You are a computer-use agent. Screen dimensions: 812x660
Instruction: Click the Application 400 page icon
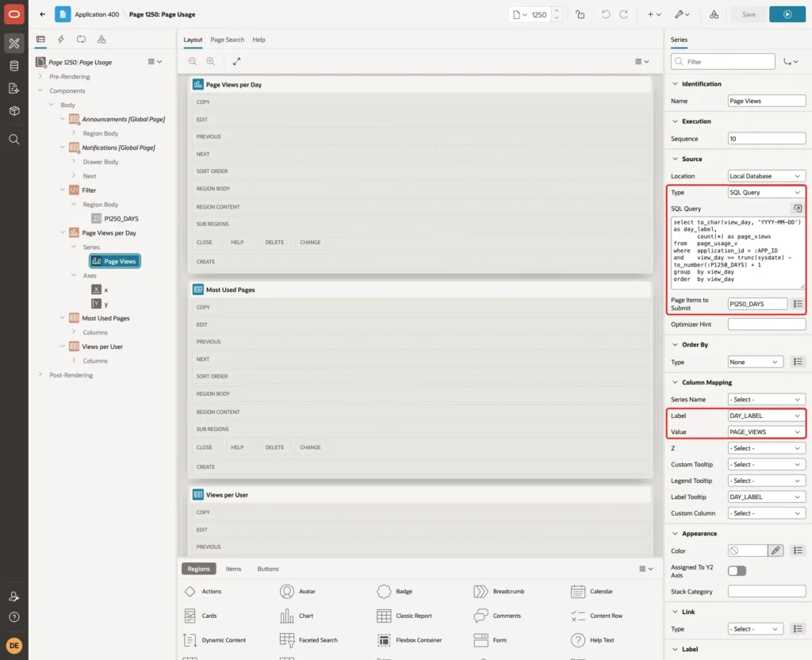point(63,14)
